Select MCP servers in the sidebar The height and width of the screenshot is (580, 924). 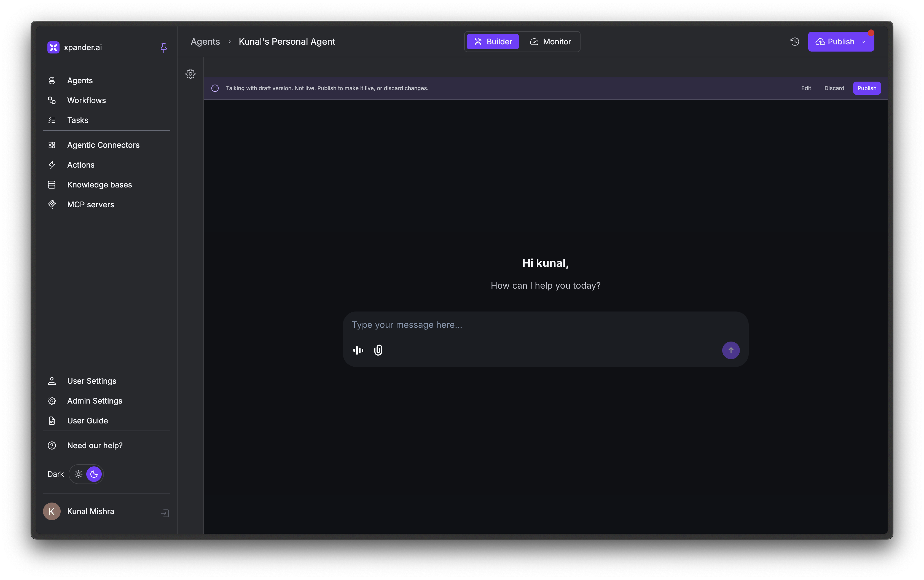(x=90, y=204)
